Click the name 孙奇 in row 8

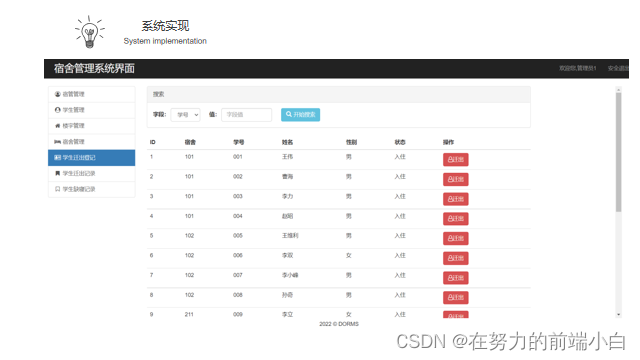(287, 295)
